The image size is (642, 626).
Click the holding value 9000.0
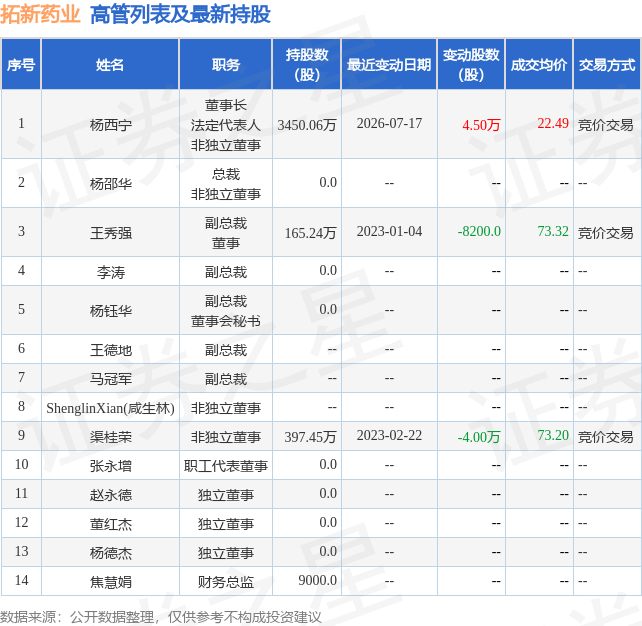coord(317,580)
